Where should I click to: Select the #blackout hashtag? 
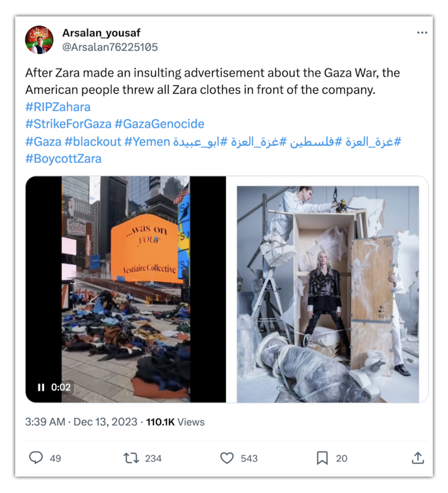click(x=93, y=142)
